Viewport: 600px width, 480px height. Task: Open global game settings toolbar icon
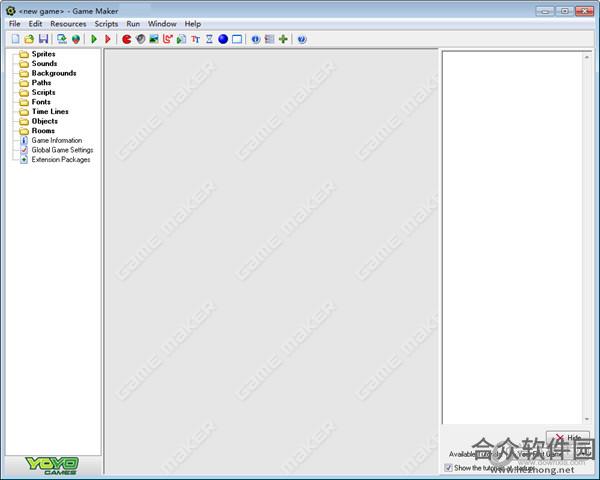point(269,39)
